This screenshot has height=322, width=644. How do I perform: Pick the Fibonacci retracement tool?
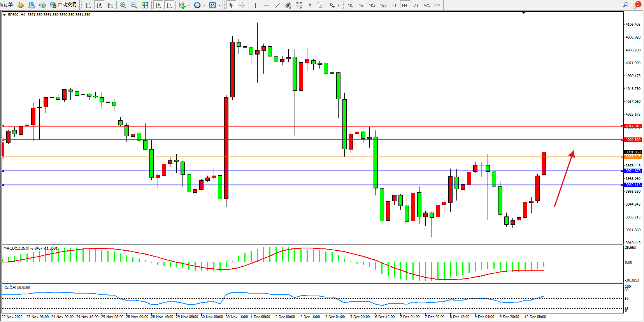coord(299,5)
